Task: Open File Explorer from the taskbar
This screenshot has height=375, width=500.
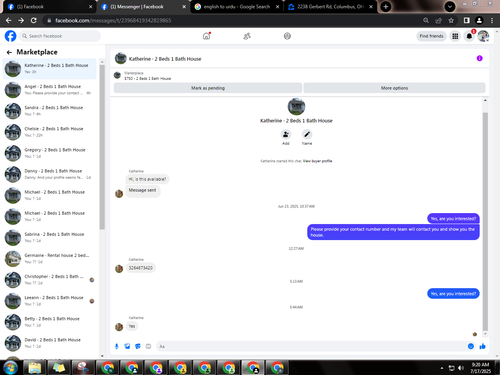Action: tap(35, 368)
